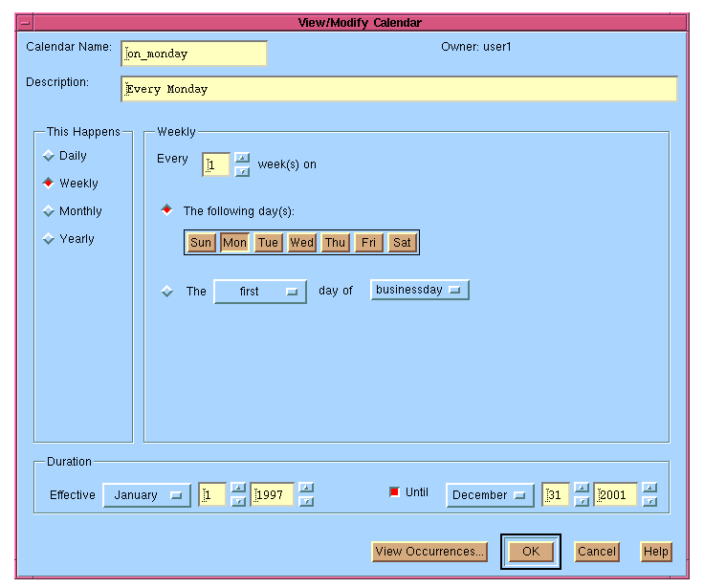
Task: Increase the Effective day value
Action: tap(238, 488)
